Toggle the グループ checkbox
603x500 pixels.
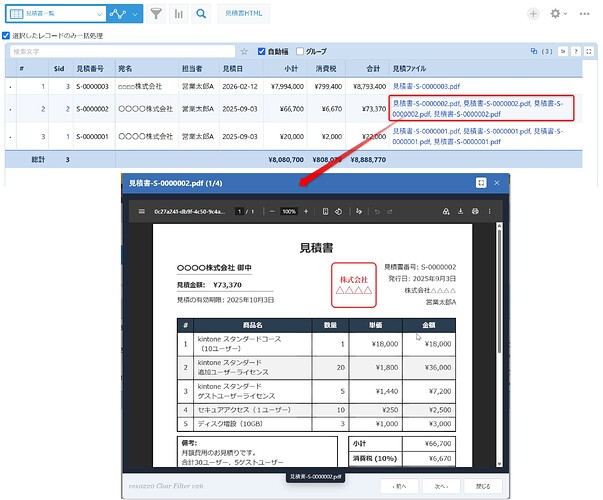coord(300,51)
